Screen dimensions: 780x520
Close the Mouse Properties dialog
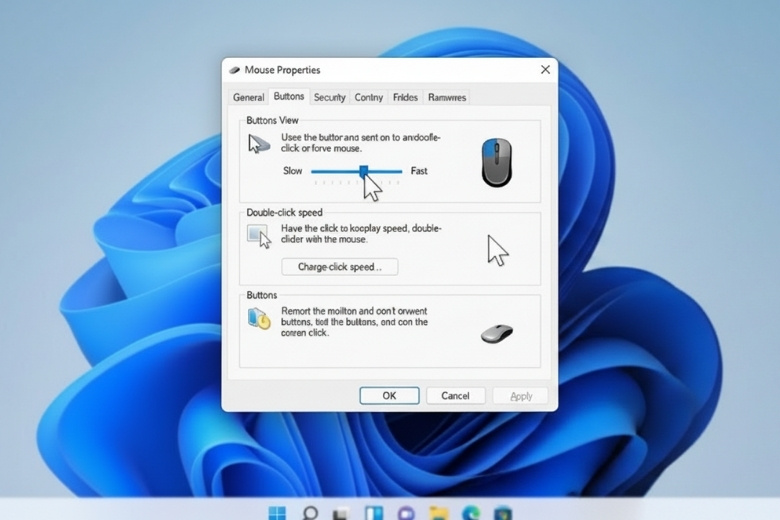545,70
